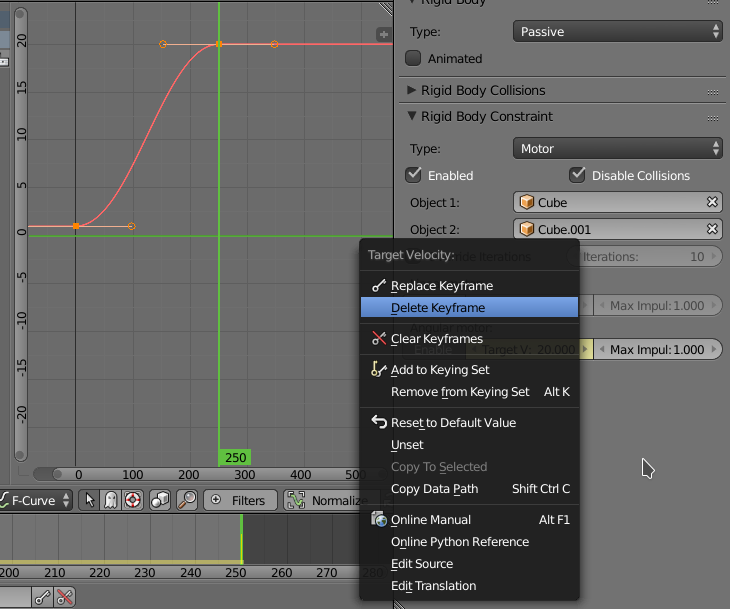Open Online Python Reference entry

pyautogui.click(x=469, y=541)
